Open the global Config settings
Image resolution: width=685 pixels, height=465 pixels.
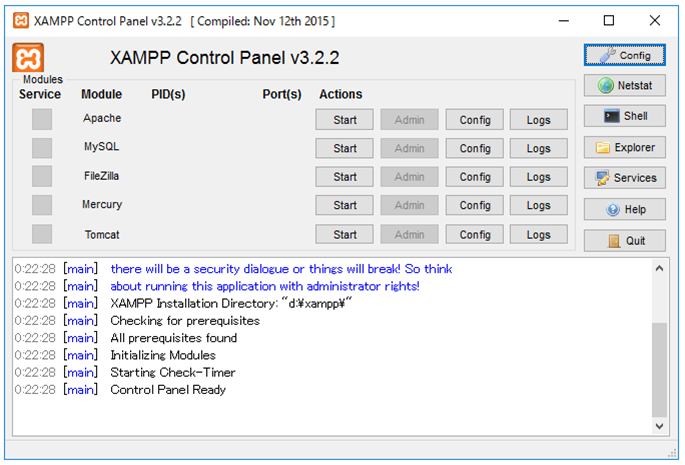click(x=624, y=55)
